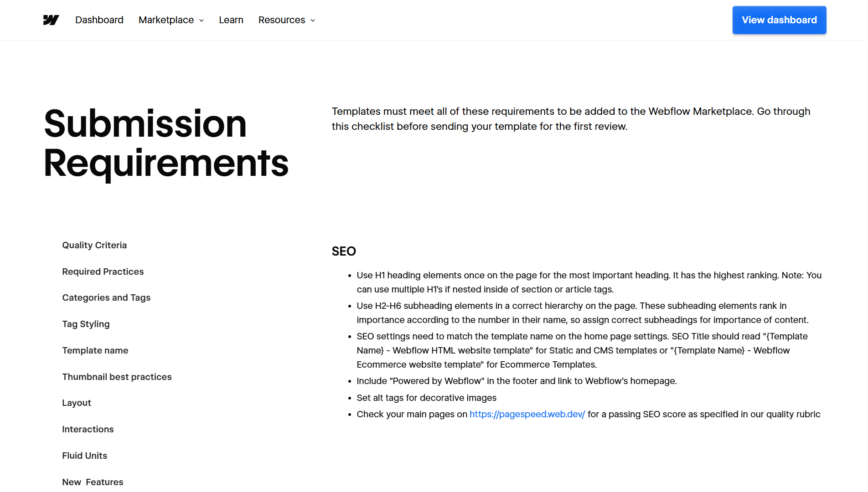The height and width of the screenshot is (492, 868).
Task: Click the View dashboard button
Action: [779, 20]
